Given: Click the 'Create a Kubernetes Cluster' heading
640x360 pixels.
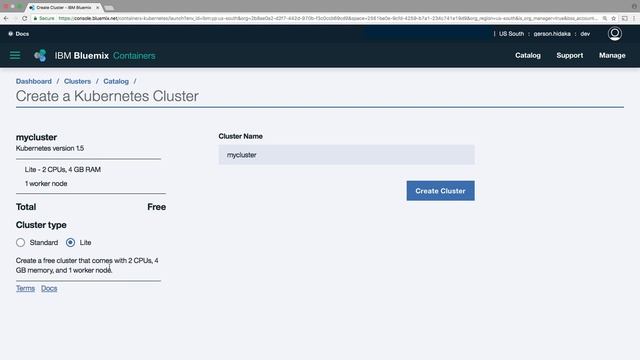Looking at the screenshot, I should [107, 96].
